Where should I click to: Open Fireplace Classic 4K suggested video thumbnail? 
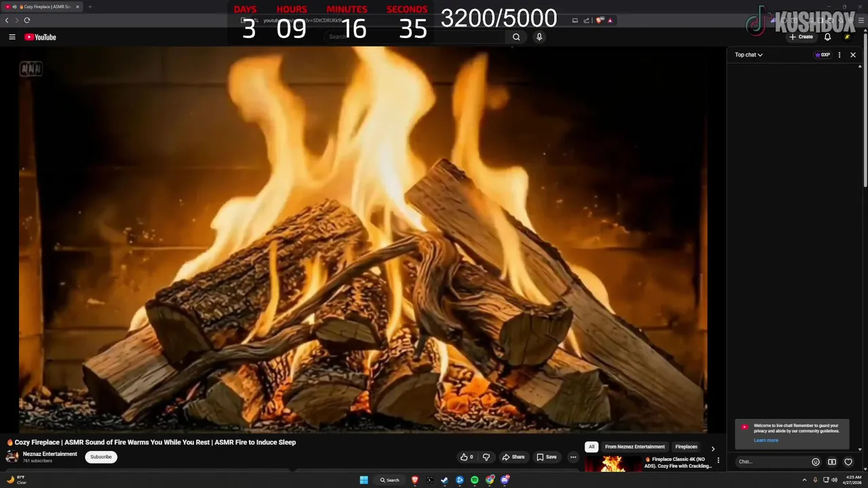click(613, 464)
